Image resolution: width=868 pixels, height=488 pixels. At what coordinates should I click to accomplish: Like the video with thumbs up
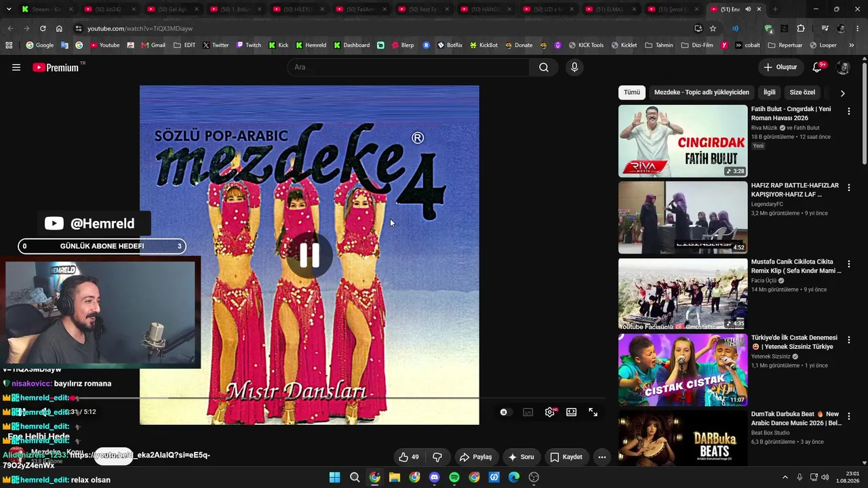(x=409, y=457)
